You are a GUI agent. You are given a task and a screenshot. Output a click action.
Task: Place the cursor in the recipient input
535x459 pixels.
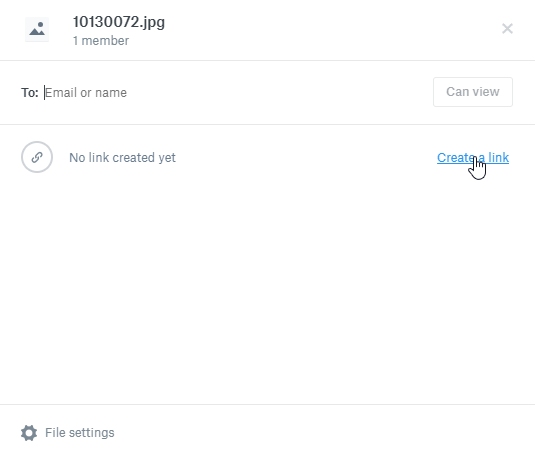tap(235, 92)
